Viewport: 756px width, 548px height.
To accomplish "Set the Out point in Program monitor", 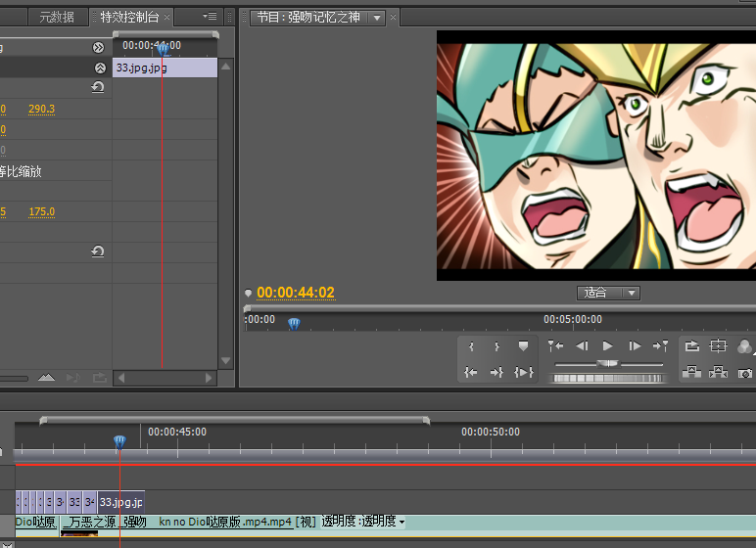I will point(496,346).
